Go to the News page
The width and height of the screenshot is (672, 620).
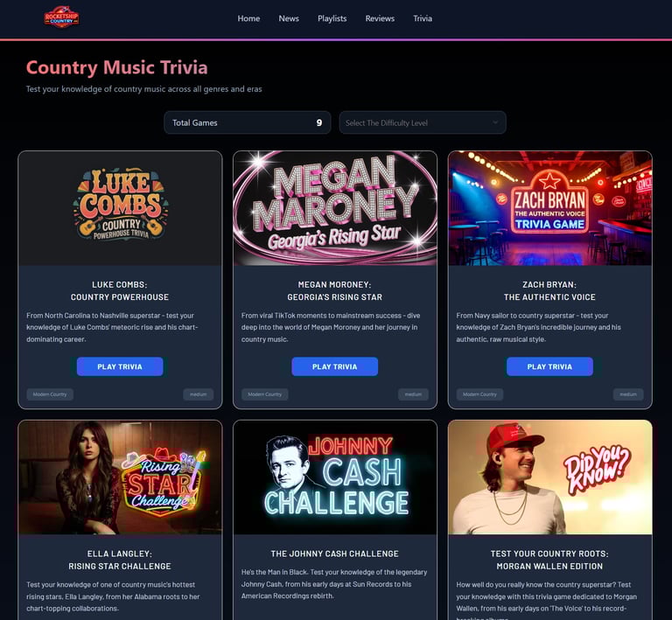coord(289,18)
